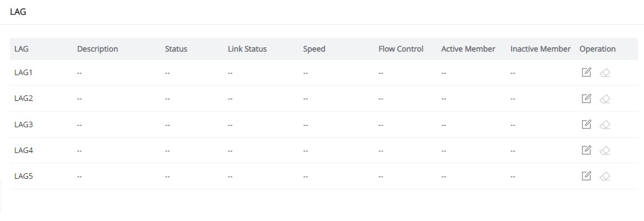Click the Operation column header
The image size is (644, 221).
click(x=597, y=49)
